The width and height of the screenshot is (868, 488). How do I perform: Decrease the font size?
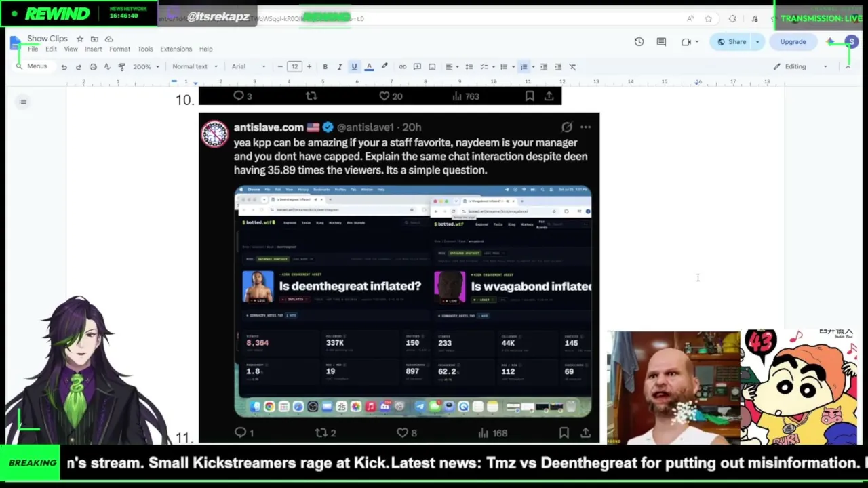[280, 67]
